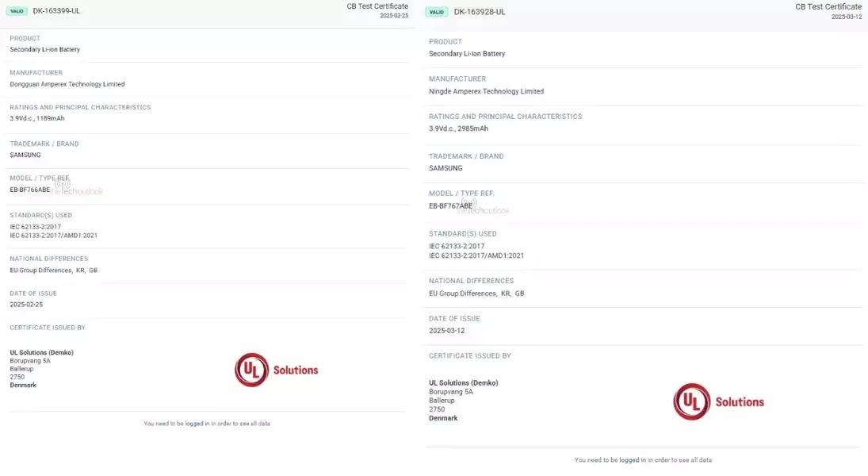Select 'Secondary Li-ion Battery' on the DK-163928-UL certificate
Screen dimensions: 868x476
coord(467,54)
